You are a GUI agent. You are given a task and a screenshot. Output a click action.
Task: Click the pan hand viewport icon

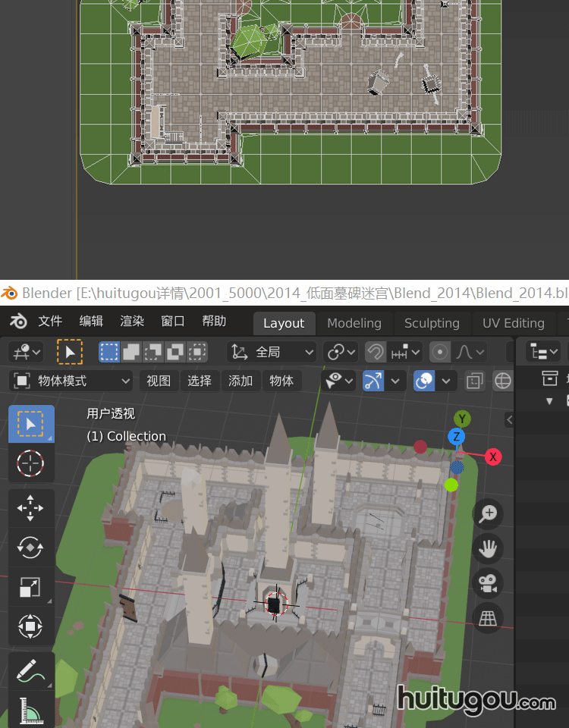click(488, 549)
